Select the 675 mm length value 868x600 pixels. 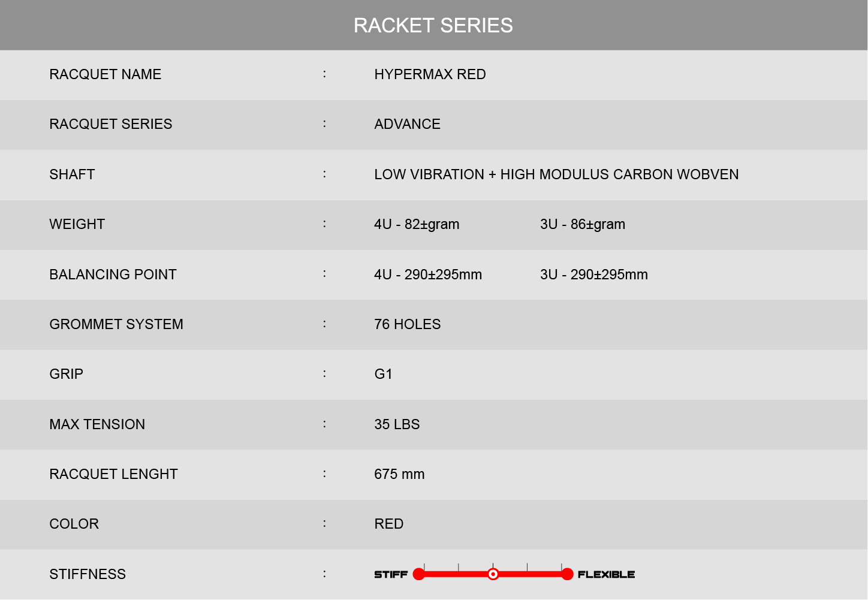pyautogui.click(x=399, y=474)
